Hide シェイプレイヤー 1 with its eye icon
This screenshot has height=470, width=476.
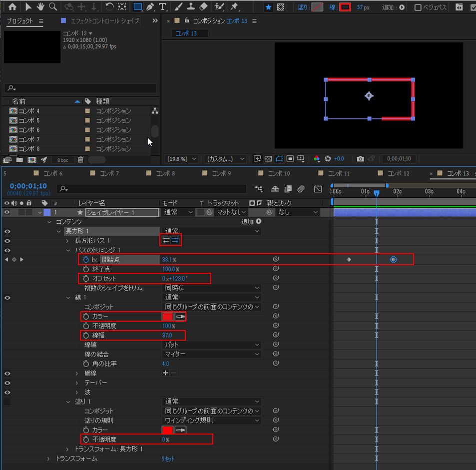pyautogui.click(x=6, y=212)
